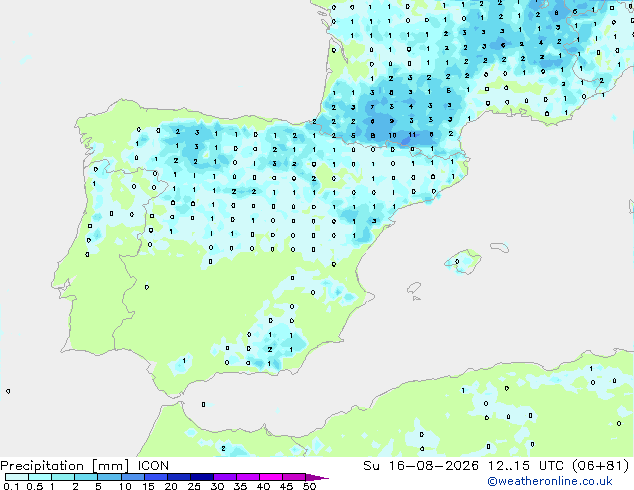This screenshot has height=490, width=634.
Task: Click the "12..15 UTC" time range text
Action: pyautogui.click(x=525, y=466)
